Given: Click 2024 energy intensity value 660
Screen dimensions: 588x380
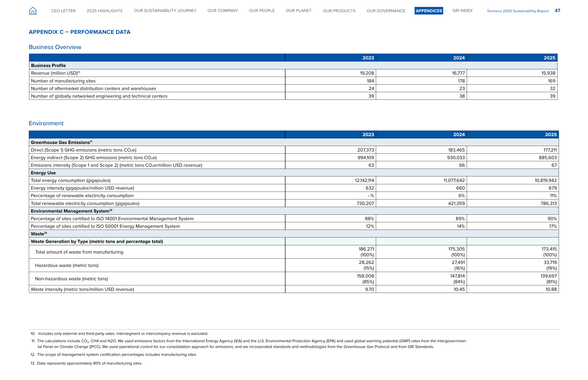Looking at the screenshot, I should (x=460, y=188).
